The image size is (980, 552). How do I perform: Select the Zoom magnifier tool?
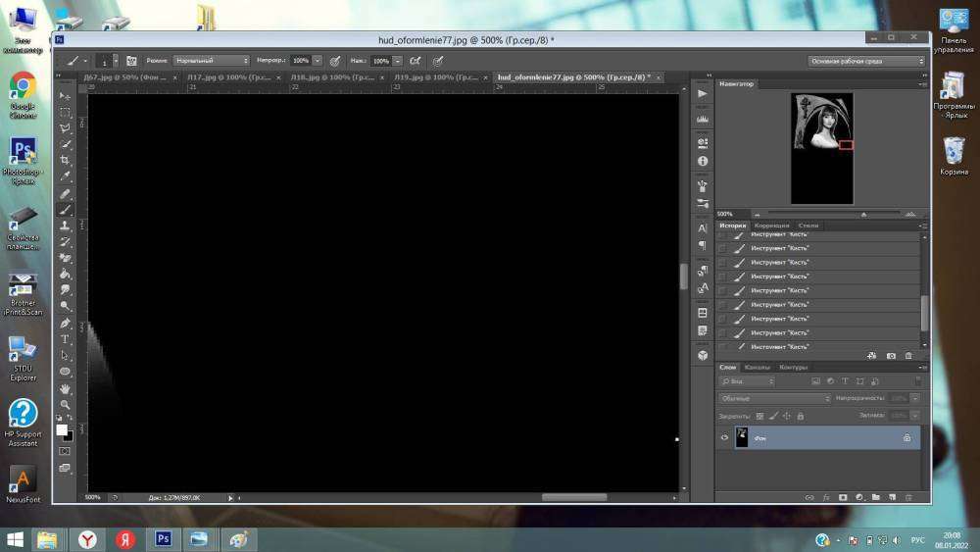[66, 404]
